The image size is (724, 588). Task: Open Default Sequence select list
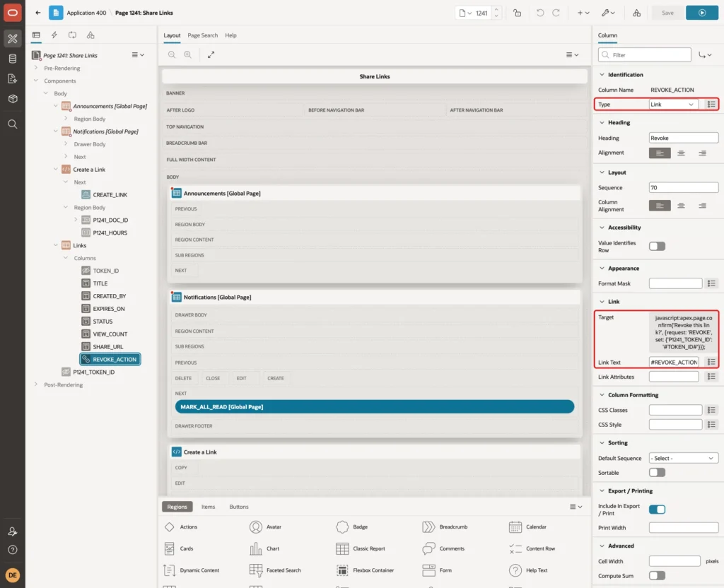click(684, 458)
